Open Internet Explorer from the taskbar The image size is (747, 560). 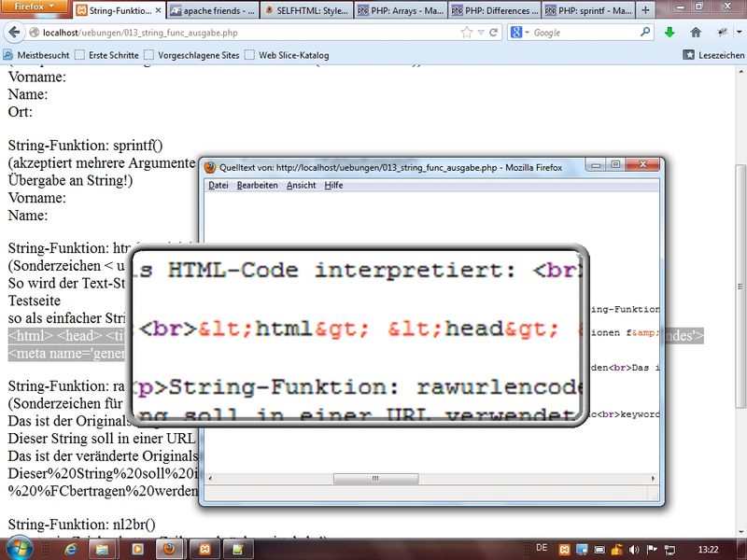tap(70, 548)
